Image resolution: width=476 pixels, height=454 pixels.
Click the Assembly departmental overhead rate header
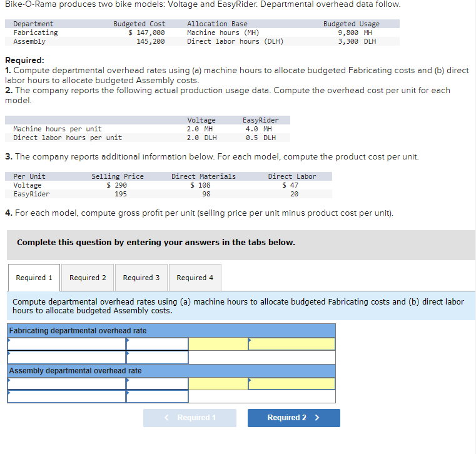171,371
